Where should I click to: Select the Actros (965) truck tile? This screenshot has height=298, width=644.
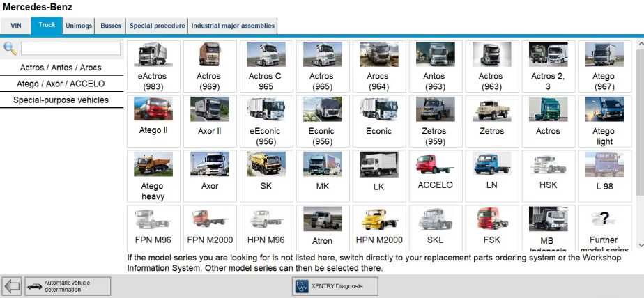[323, 66]
